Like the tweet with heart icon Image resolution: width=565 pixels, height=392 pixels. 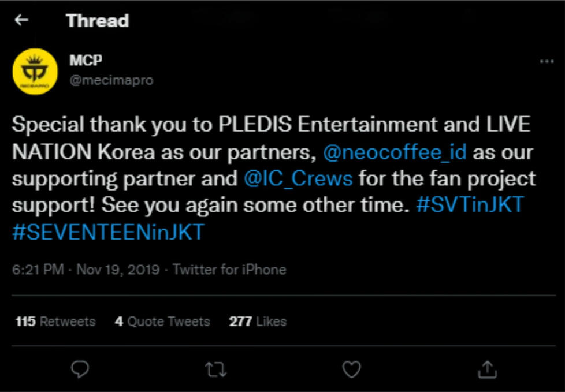(x=351, y=369)
